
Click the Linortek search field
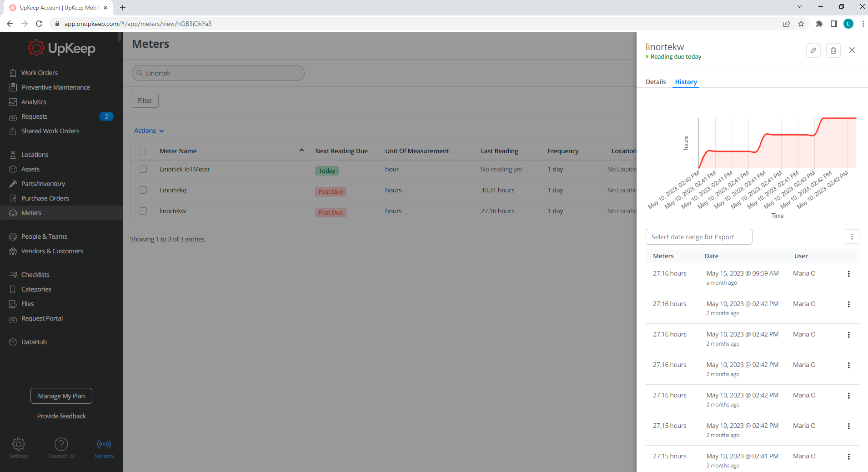218,73
